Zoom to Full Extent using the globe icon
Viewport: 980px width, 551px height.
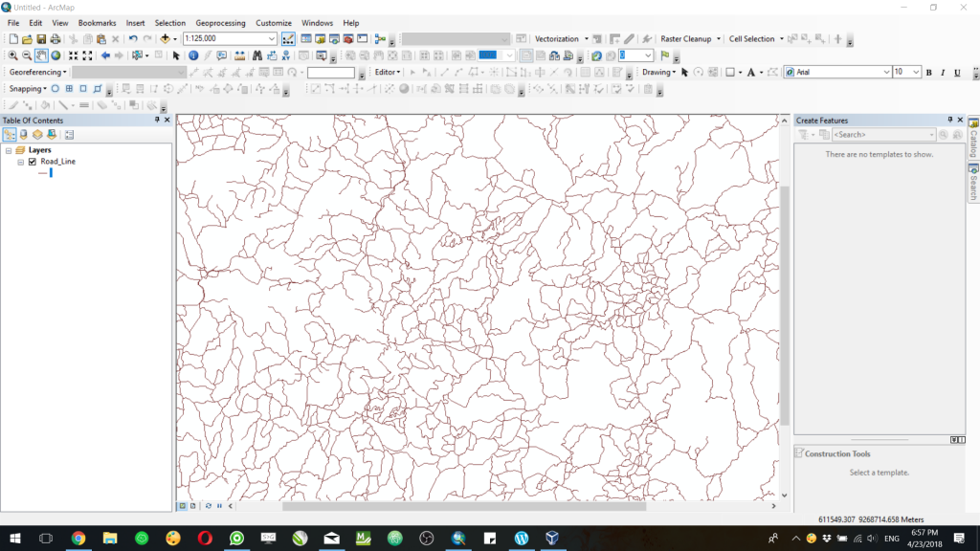[56, 55]
